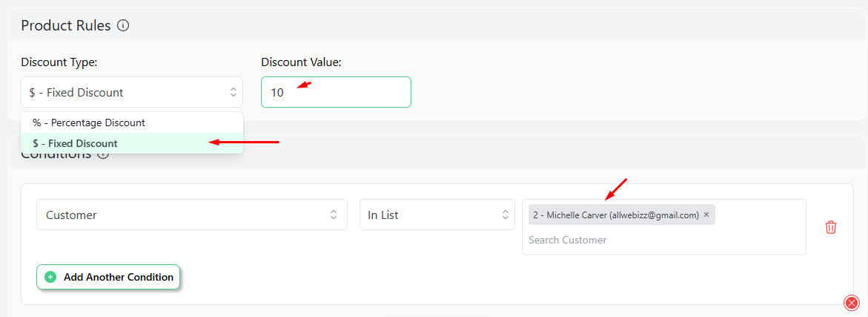
Task: Click green plus icon on Add Another Condition
Action: 50,277
